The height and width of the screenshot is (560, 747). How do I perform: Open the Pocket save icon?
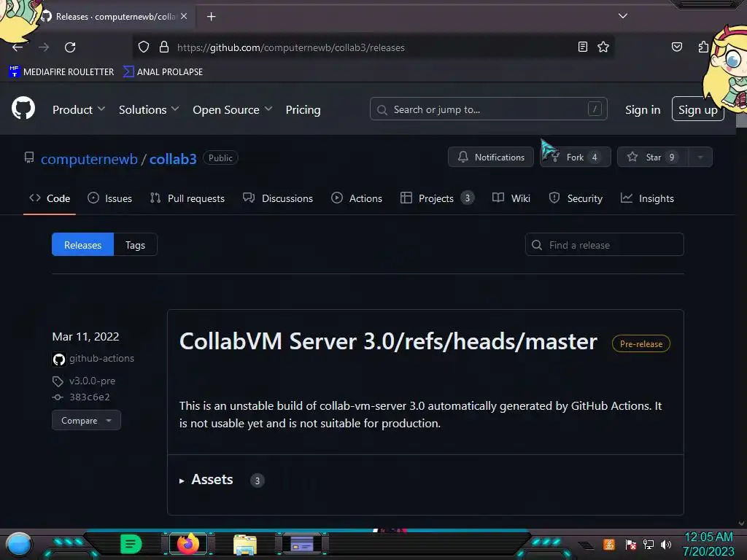click(676, 47)
